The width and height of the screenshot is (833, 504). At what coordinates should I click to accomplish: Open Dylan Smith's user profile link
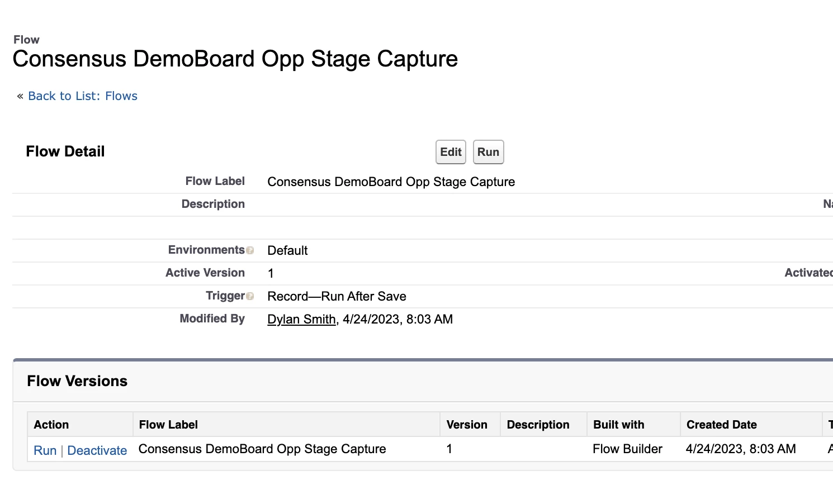click(301, 319)
